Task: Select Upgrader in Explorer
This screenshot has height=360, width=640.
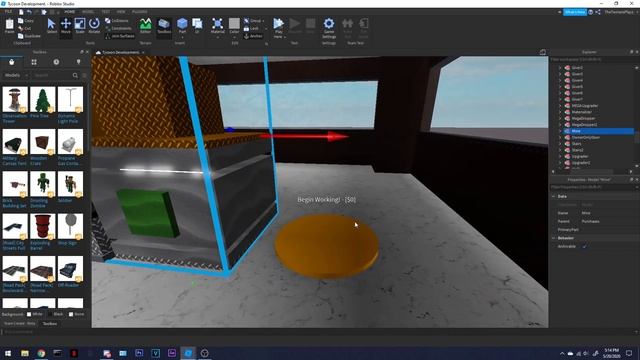Action: click(580, 156)
